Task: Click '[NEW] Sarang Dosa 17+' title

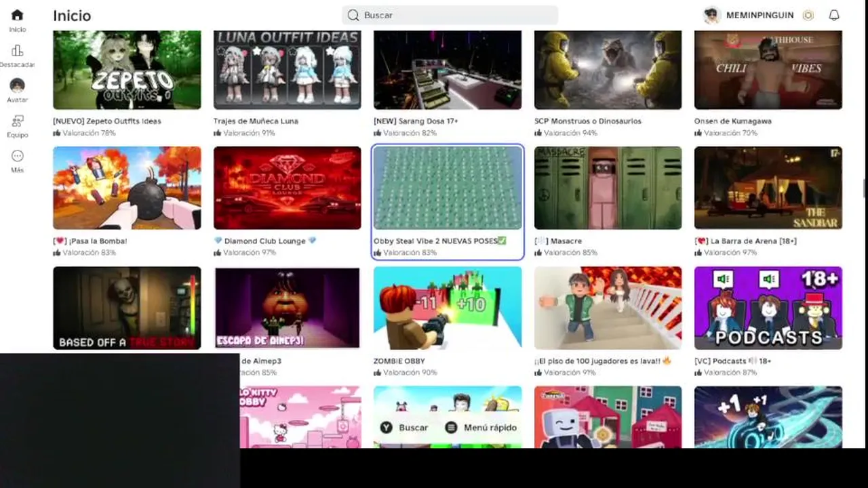Action: pyautogui.click(x=416, y=121)
